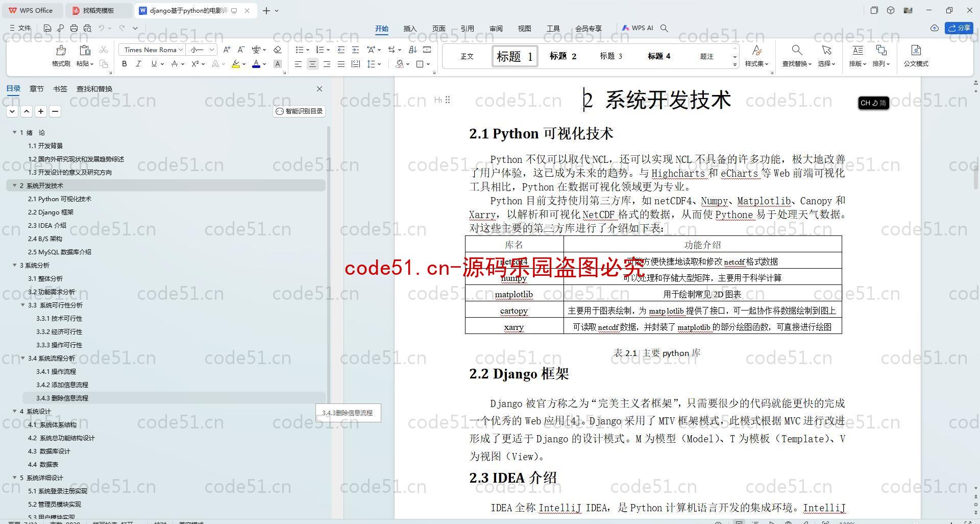This screenshot has height=524, width=980.
Task: Click the Decrease Indent icon
Action: (x=341, y=50)
